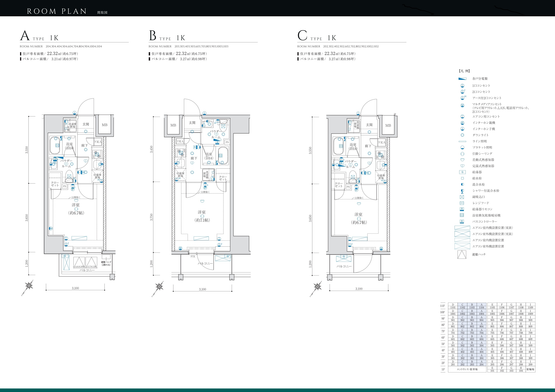Click the マルチメディアコンセント M symbol in legend
This screenshot has height=392, width=555.
(x=462, y=105)
